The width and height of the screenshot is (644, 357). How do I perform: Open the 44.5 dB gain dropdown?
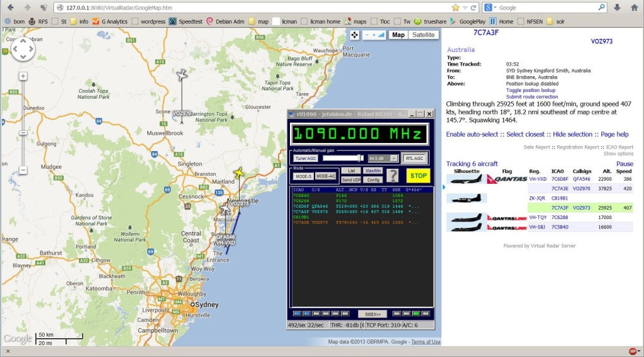pos(394,158)
